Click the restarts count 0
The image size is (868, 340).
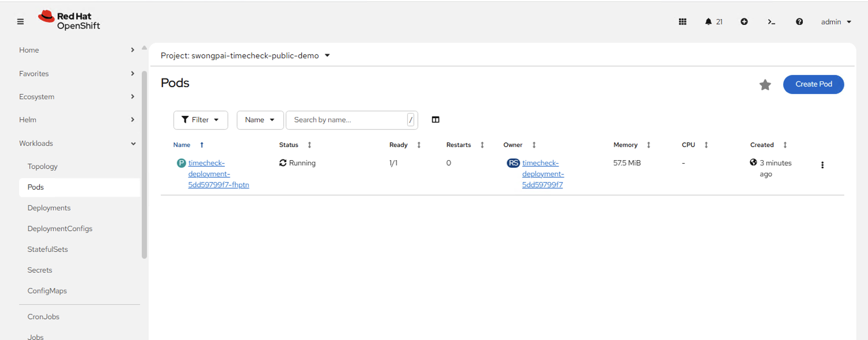click(448, 163)
